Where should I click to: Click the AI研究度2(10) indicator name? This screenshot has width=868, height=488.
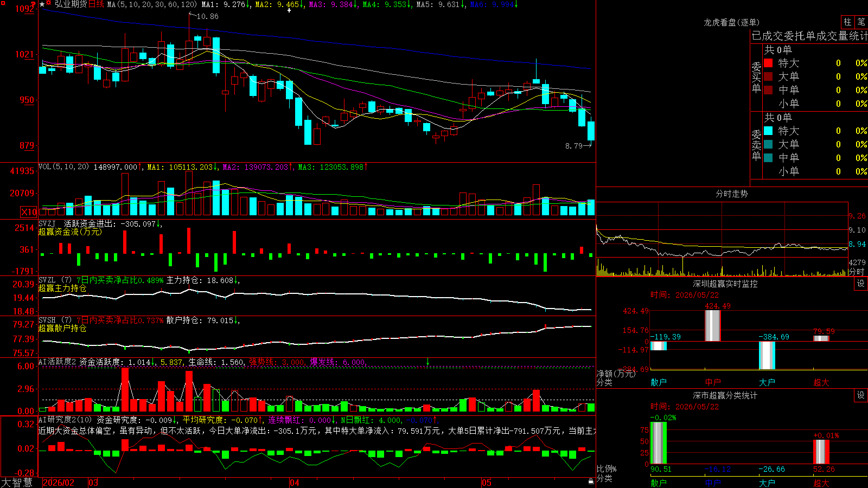click(x=66, y=420)
